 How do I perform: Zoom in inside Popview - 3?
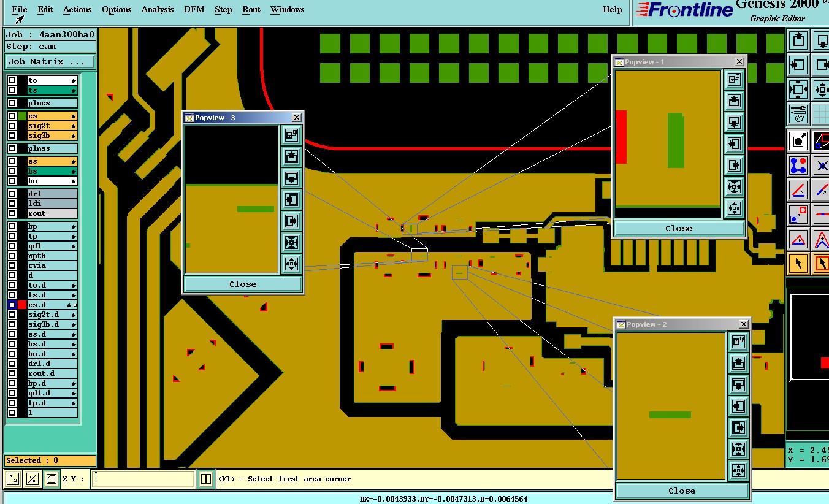[x=292, y=242]
